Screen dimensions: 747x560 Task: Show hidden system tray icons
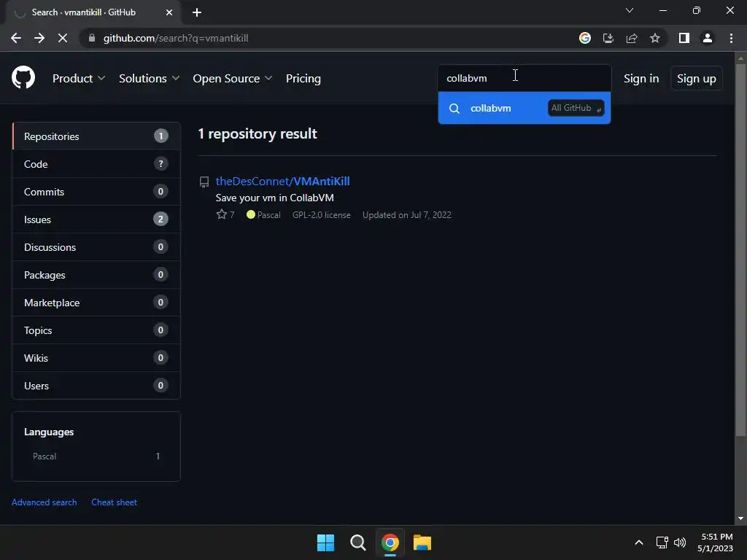(639, 542)
